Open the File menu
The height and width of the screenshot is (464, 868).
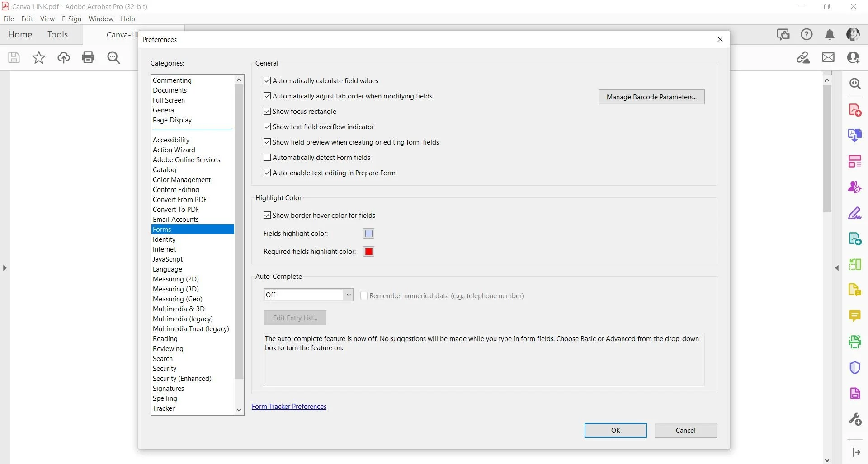[9, 19]
